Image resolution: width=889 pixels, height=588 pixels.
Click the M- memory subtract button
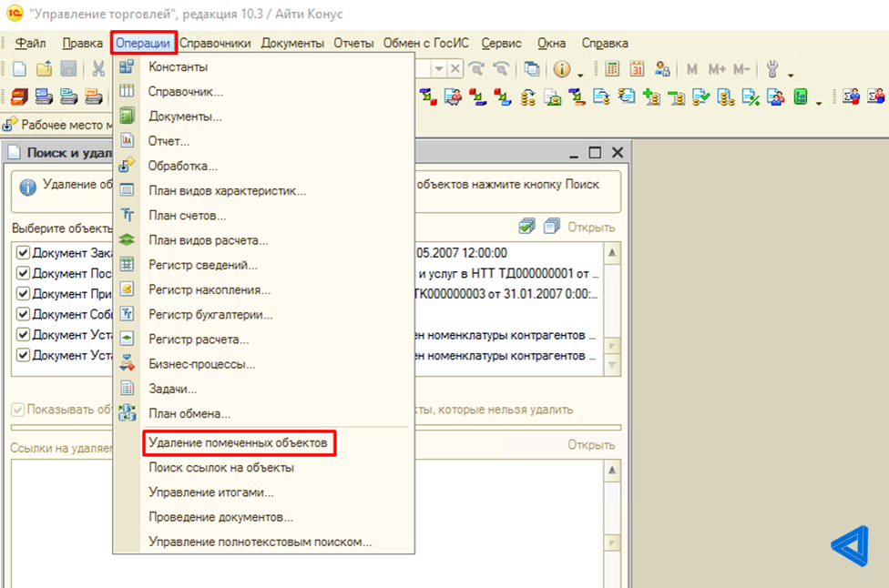click(x=741, y=69)
